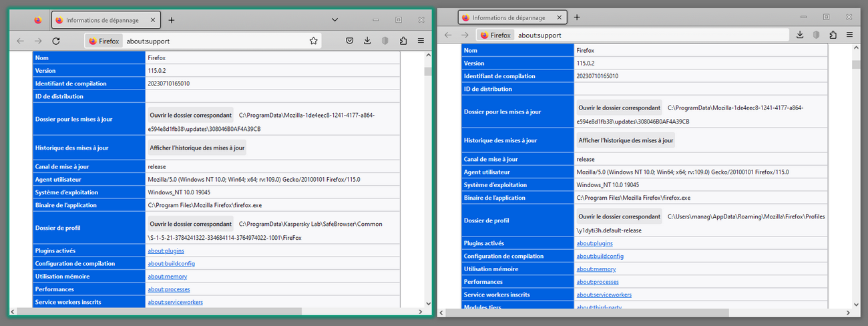Open the extensions puzzle icon in the right window
This screenshot has height=326, width=868.
click(x=833, y=35)
